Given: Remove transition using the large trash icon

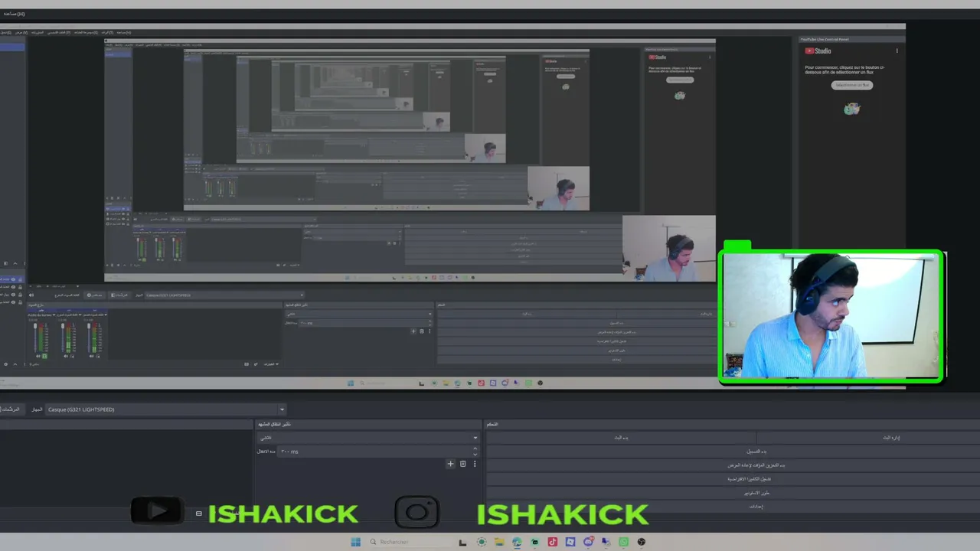Looking at the screenshot, I should (x=462, y=464).
